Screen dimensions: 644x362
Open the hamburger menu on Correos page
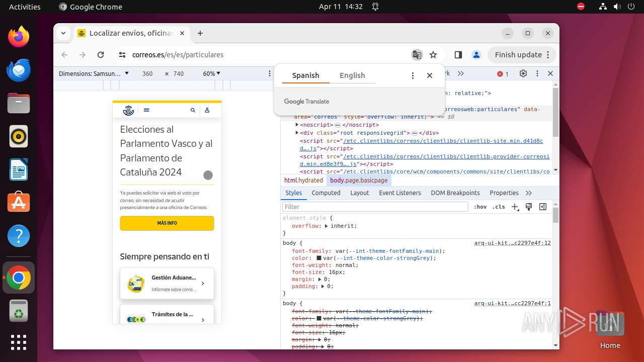pos(146,110)
